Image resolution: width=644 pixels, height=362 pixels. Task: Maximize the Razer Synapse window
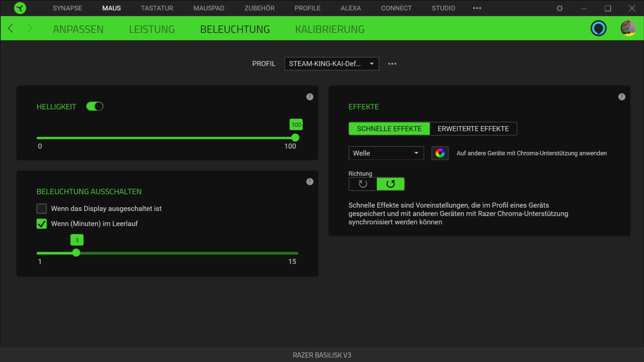point(608,8)
